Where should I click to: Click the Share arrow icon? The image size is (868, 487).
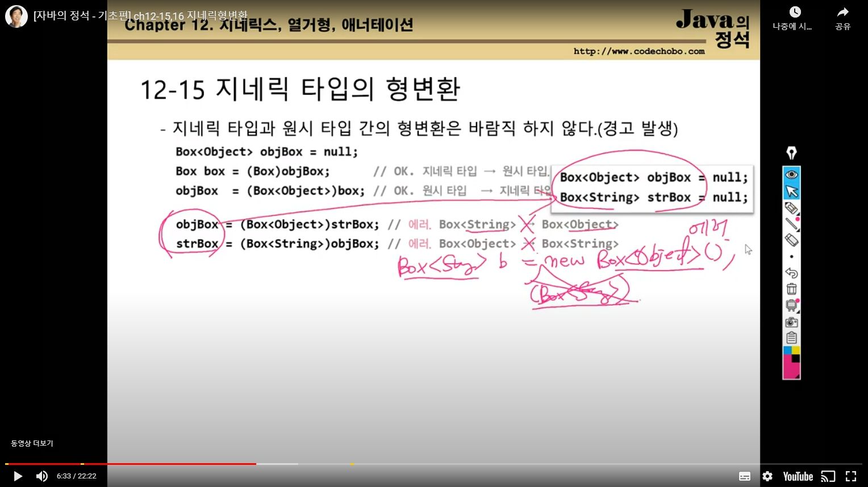[x=843, y=12]
